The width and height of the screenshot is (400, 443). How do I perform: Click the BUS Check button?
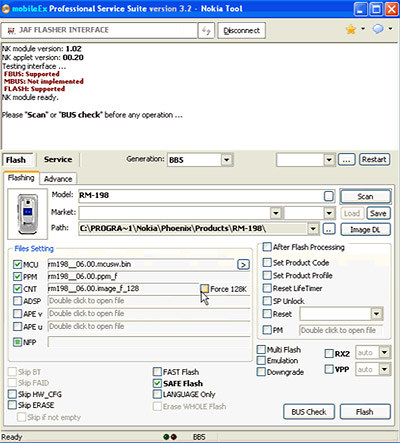pyautogui.click(x=309, y=412)
